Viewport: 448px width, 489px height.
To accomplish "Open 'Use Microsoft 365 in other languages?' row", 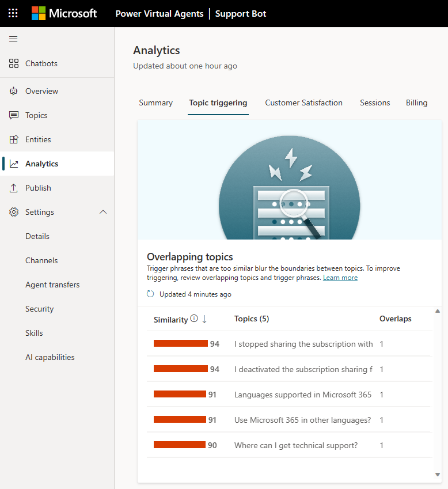I will point(289,420).
